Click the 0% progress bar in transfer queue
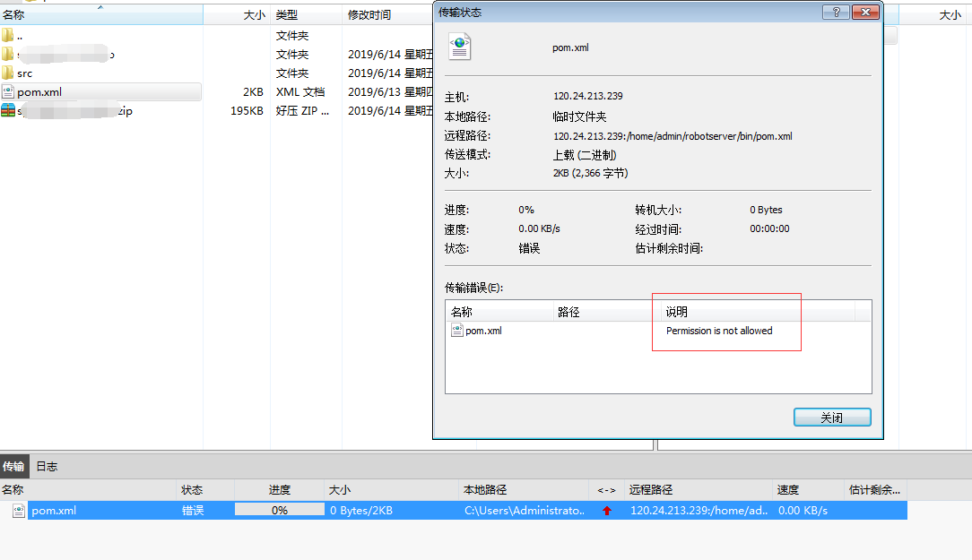This screenshot has height=560, width=972. 280,510
